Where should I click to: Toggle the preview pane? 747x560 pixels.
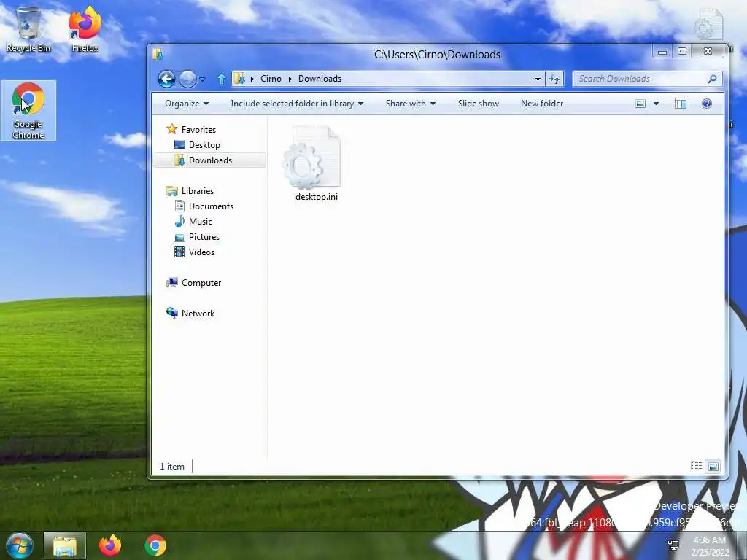click(681, 104)
